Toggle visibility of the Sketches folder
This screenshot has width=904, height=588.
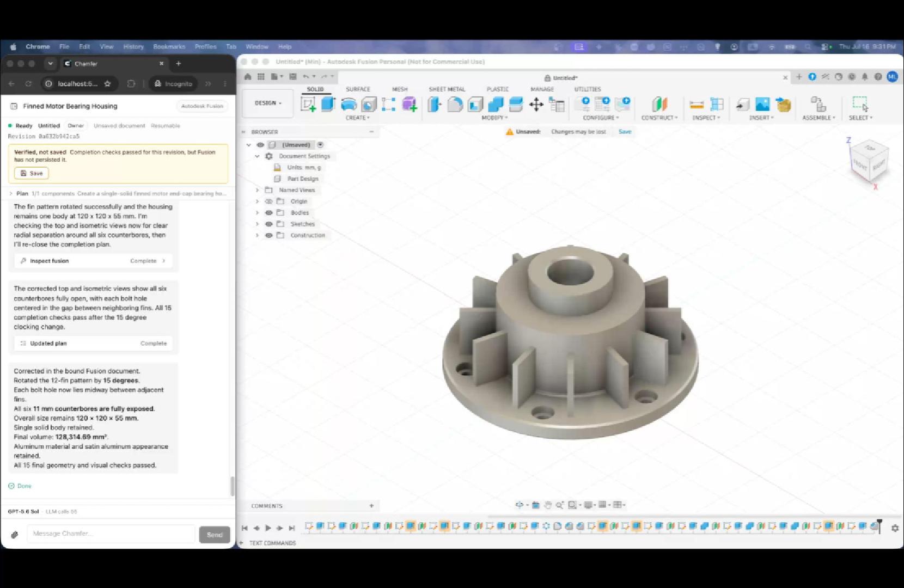point(268,224)
